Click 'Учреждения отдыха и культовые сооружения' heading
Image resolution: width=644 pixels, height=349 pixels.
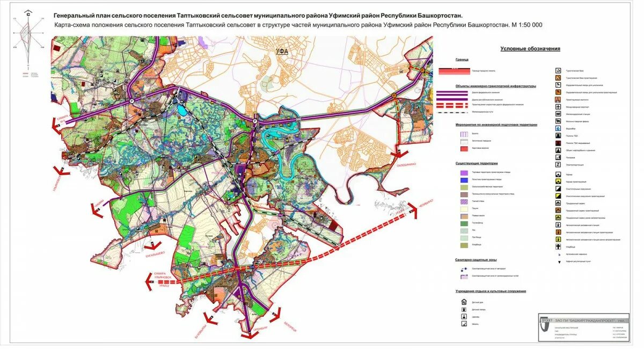point(491,291)
